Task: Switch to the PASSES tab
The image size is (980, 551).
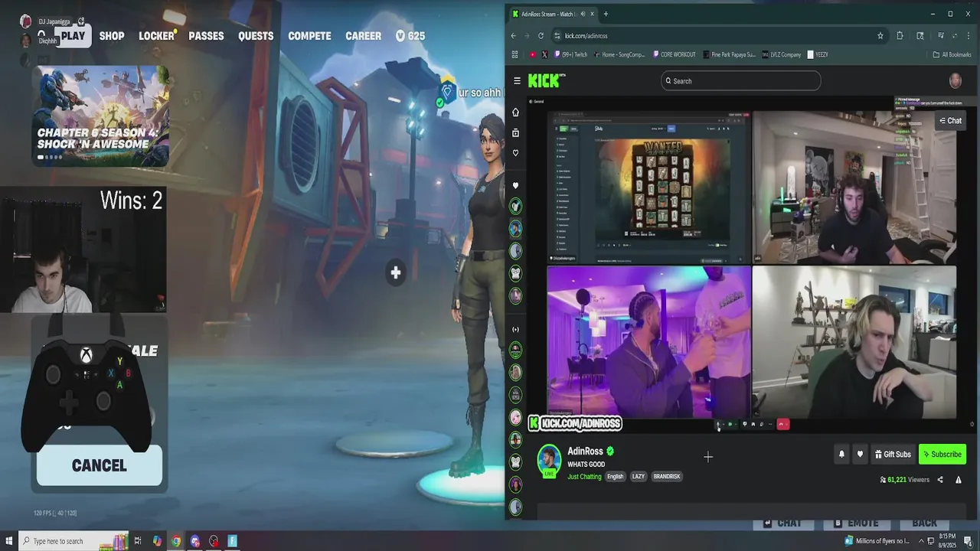Action: coord(206,36)
